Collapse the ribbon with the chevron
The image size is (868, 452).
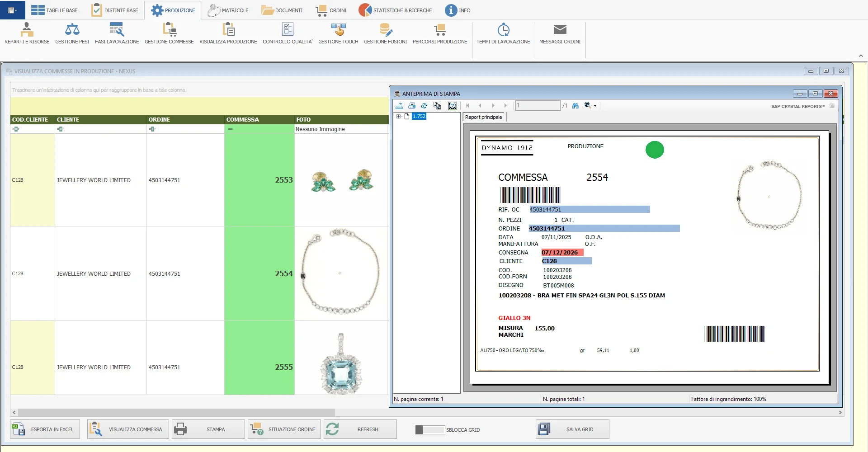861,56
